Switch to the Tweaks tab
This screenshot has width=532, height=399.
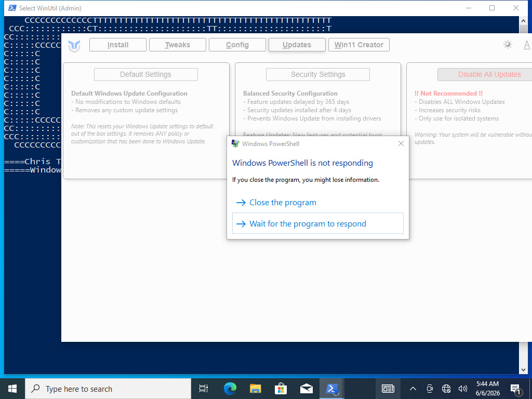click(x=178, y=45)
